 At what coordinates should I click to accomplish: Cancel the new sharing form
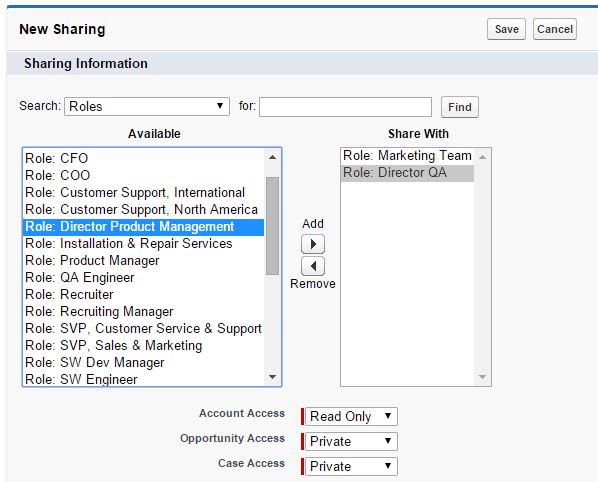click(x=555, y=29)
